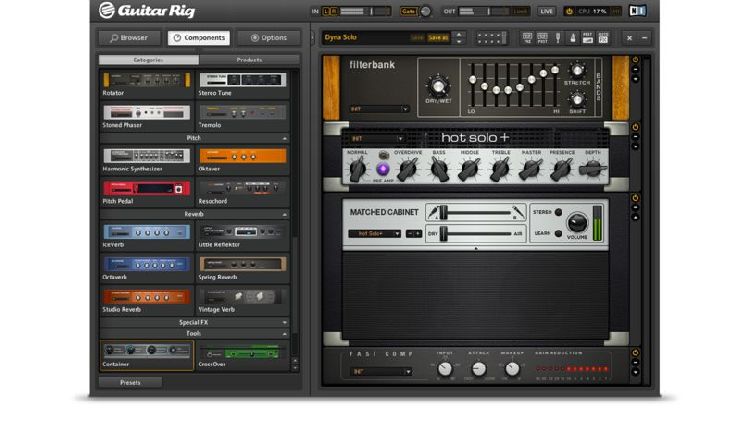Select the Studio Reverb component
750x426 pixels.
147,301
